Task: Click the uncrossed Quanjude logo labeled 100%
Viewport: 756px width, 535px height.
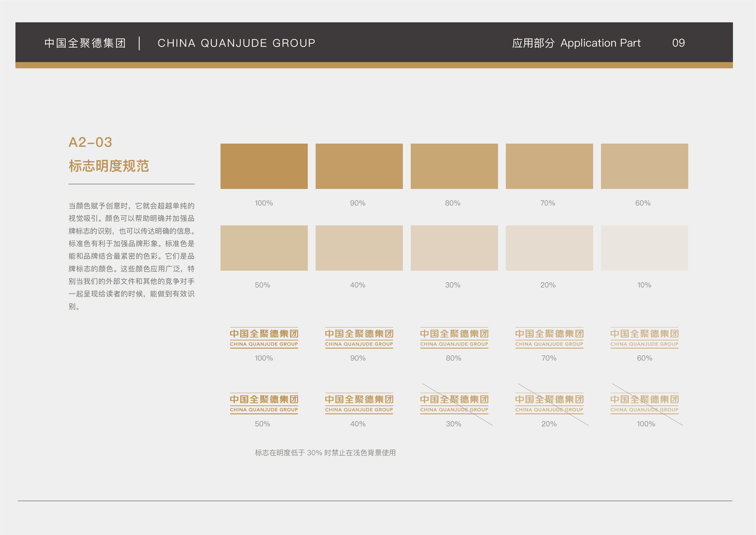Action: click(x=264, y=338)
